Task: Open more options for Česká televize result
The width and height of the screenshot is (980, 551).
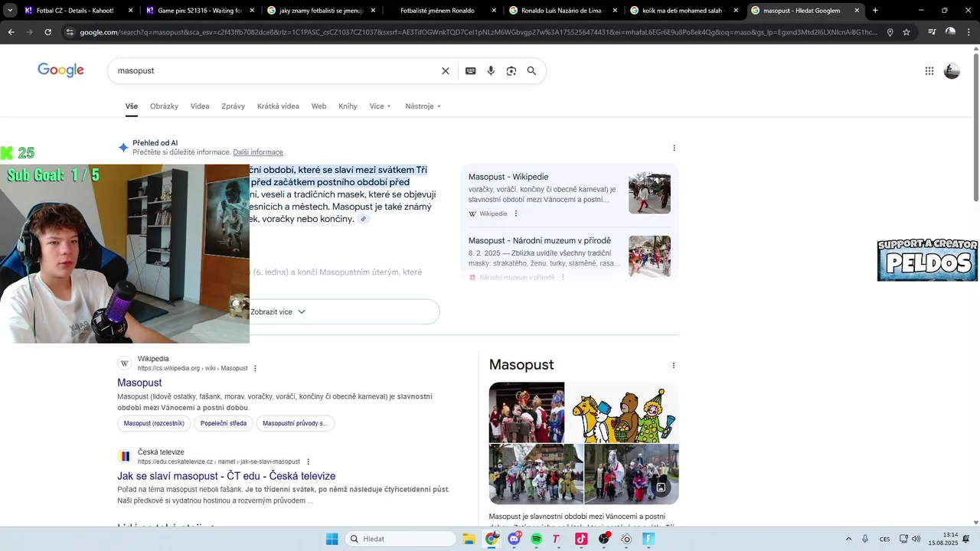Action: (308, 461)
